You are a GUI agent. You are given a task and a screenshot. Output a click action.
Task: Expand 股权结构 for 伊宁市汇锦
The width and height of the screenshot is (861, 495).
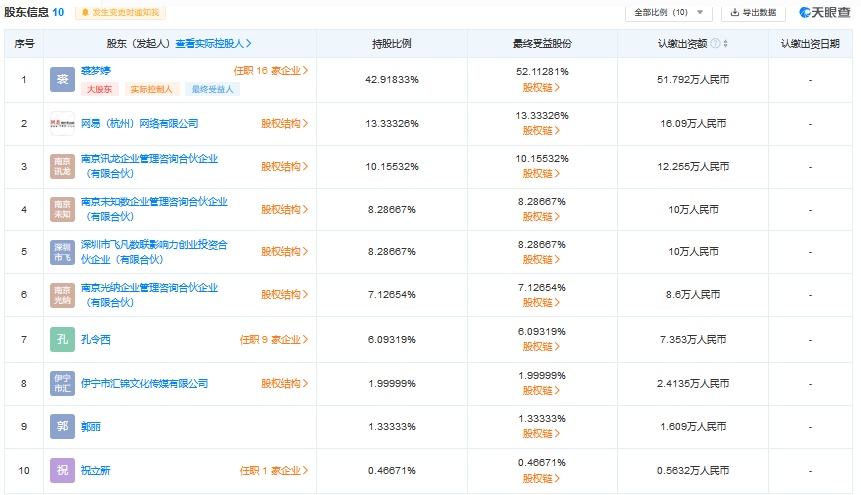(x=284, y=383)
